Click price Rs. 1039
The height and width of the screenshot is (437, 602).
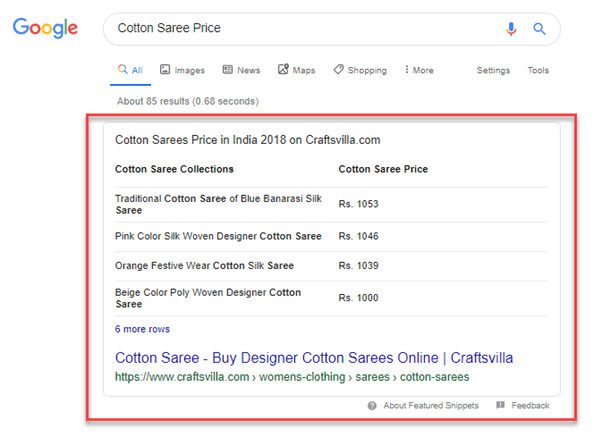tap(358, 266)
